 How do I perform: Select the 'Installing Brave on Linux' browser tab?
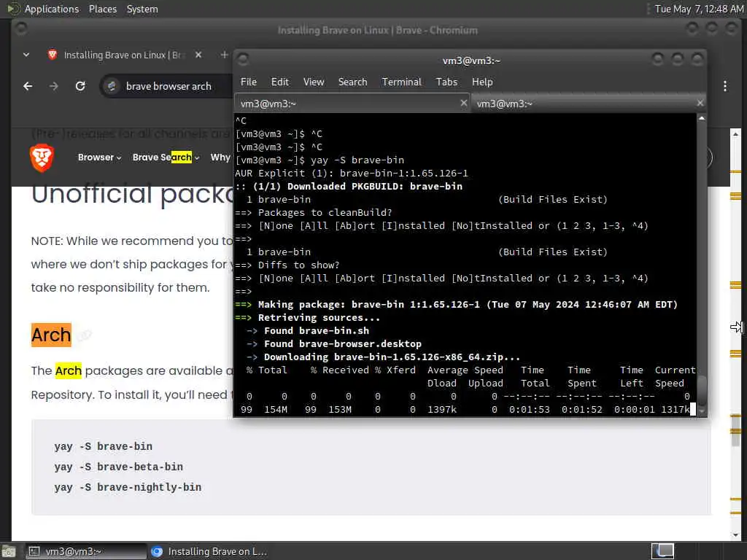[123, 55]
